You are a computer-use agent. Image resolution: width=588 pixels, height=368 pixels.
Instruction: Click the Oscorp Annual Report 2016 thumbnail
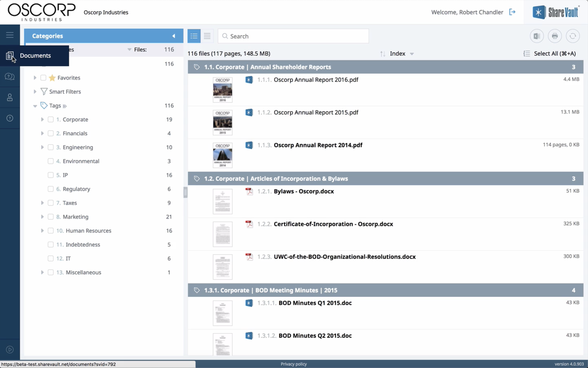[222, 90]
